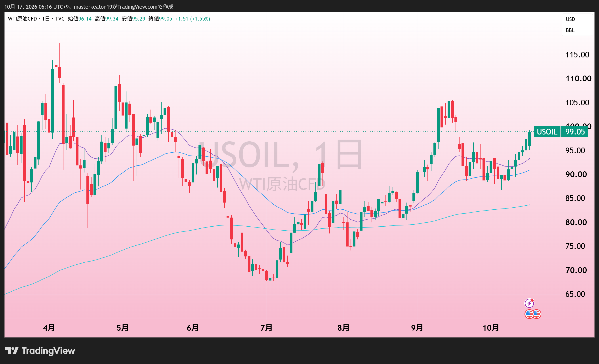Click the 6月 label on time axis
Screen dimensions: 599x364
coord(193,328)
